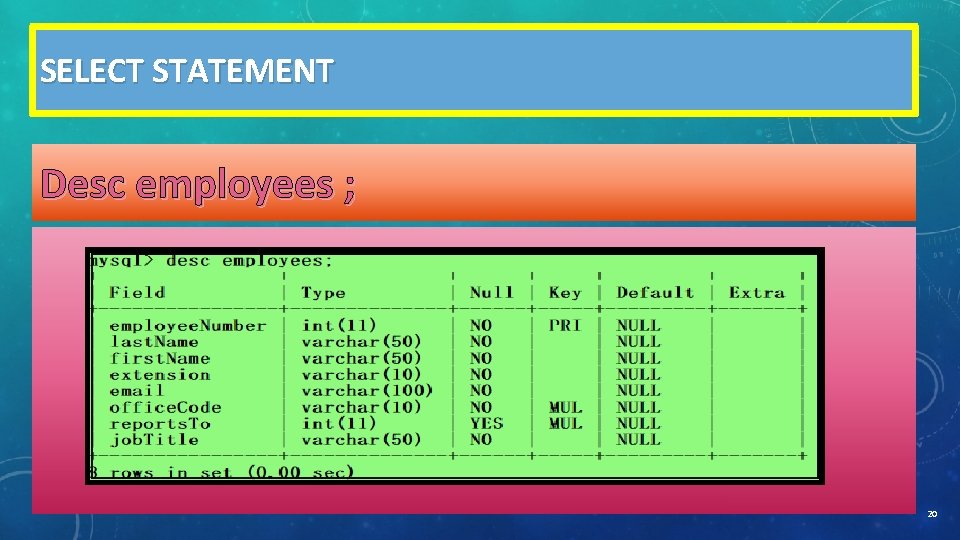Click the 'Null' column header
This screenshot has width=960, height=540.
(492, 293)
